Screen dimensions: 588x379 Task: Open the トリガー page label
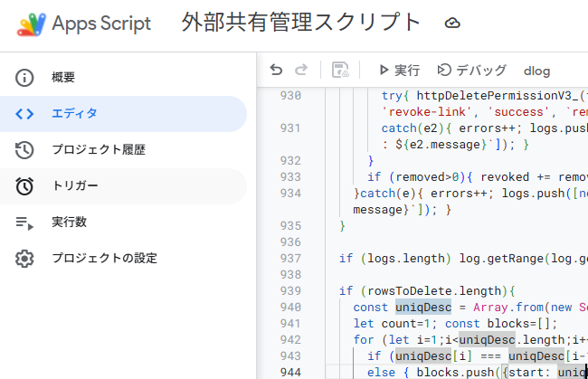click(x=75, y=186)
